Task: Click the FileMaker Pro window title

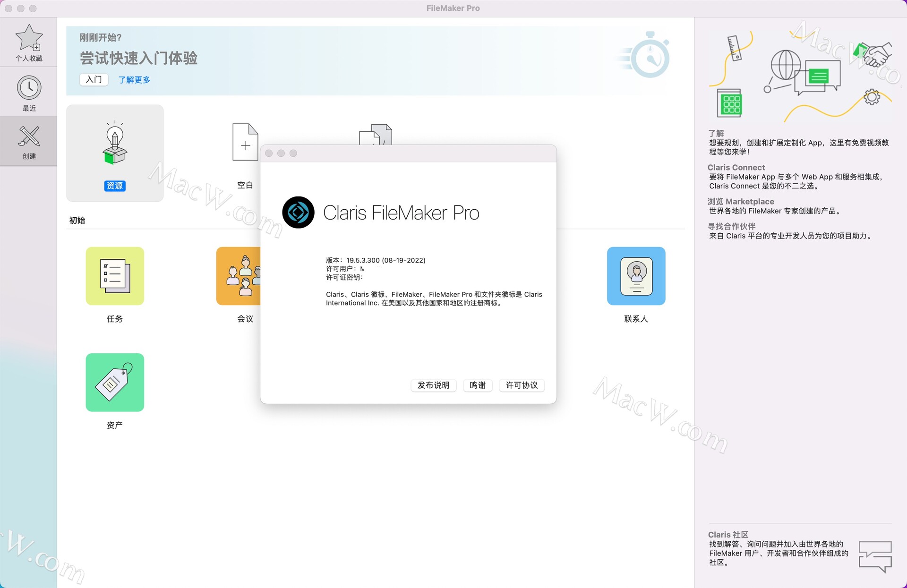Action: coord(453,8)
